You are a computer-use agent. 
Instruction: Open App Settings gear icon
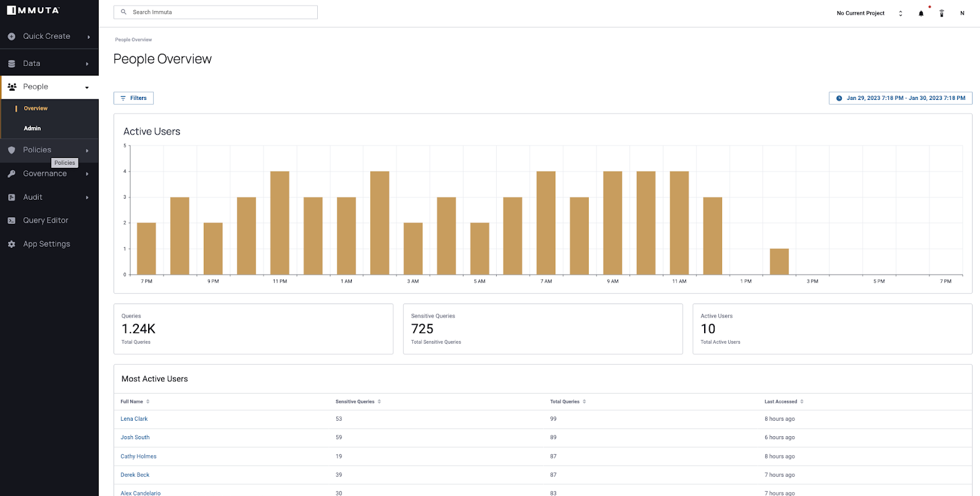point(11,244)
